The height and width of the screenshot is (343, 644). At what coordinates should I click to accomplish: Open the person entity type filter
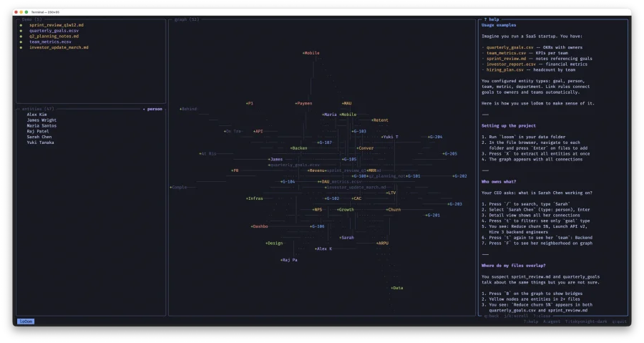[x=152, y=109]
